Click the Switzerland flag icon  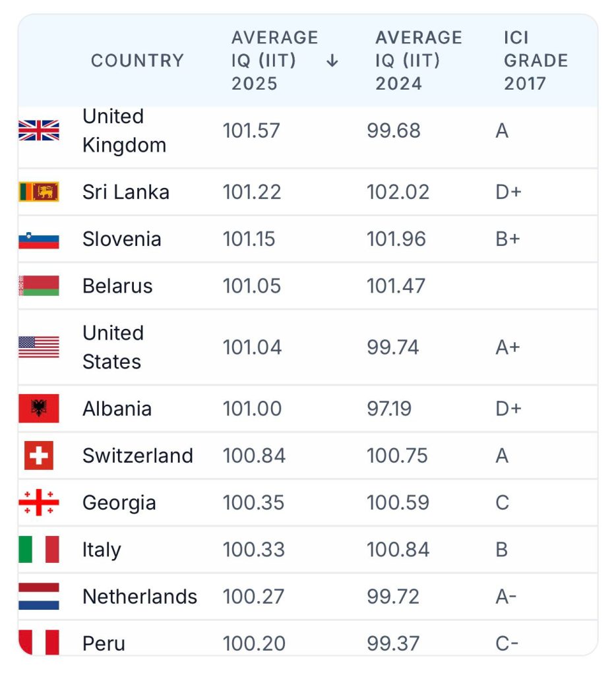[x=39, y=455]
